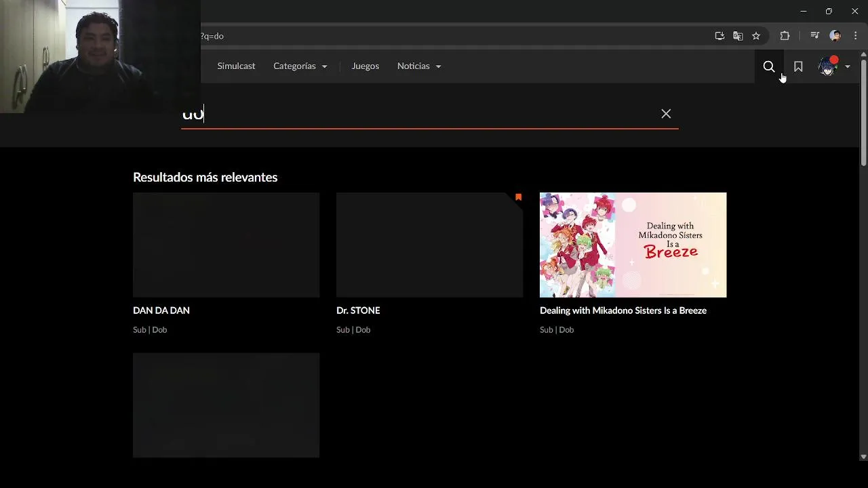The image size is (868, 488).
Task: Click Sub | Dob under Mikadono Sisters
Action: click(x=557, y=330)
